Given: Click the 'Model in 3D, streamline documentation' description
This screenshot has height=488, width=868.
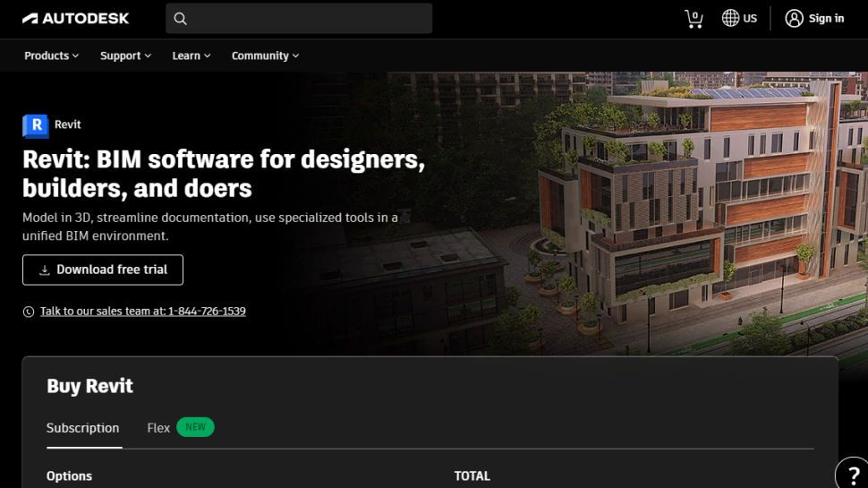Looking at the screenshot, I should [210, 227].
